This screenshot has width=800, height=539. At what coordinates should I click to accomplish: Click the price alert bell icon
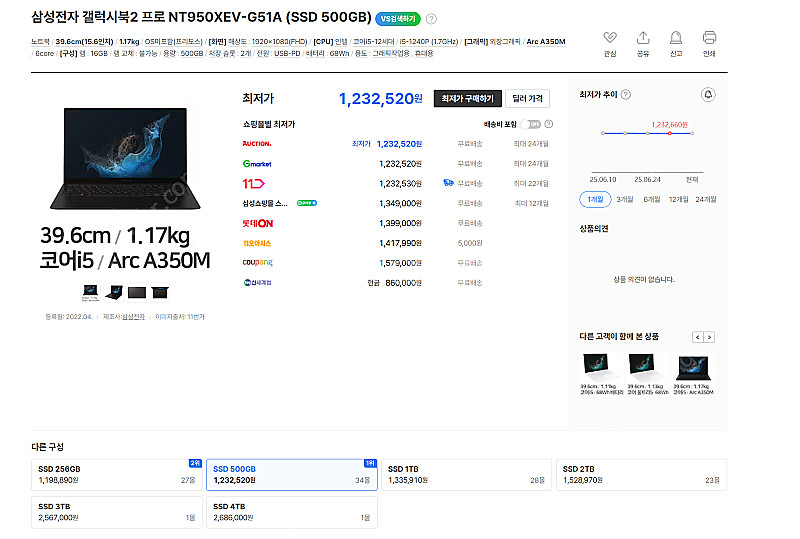coord(708,94)
